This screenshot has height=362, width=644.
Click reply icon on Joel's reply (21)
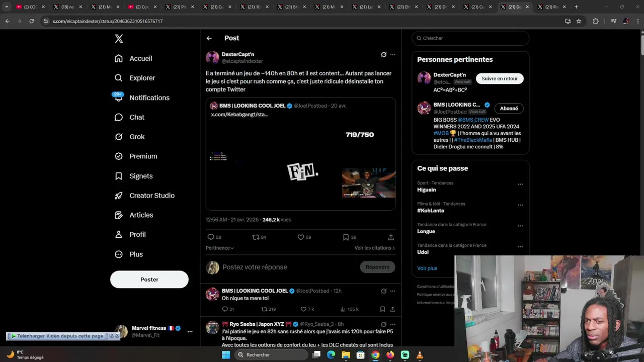pos(228,309)
